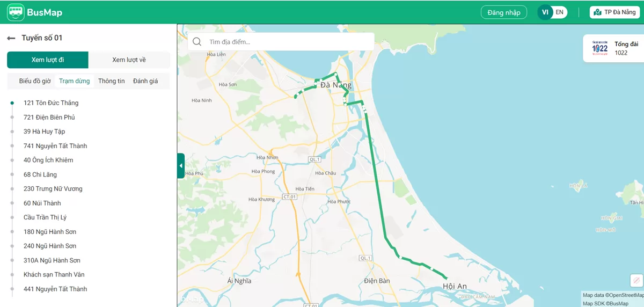
Task: Collapse the side panel with arrow handle
Action: click(181, 166)
